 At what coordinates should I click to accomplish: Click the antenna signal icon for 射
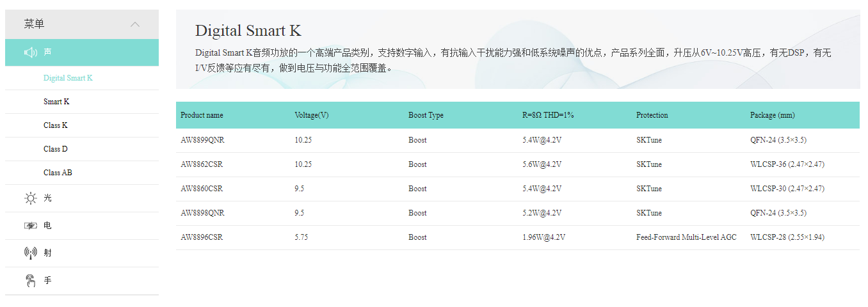[x=30, y=253]
